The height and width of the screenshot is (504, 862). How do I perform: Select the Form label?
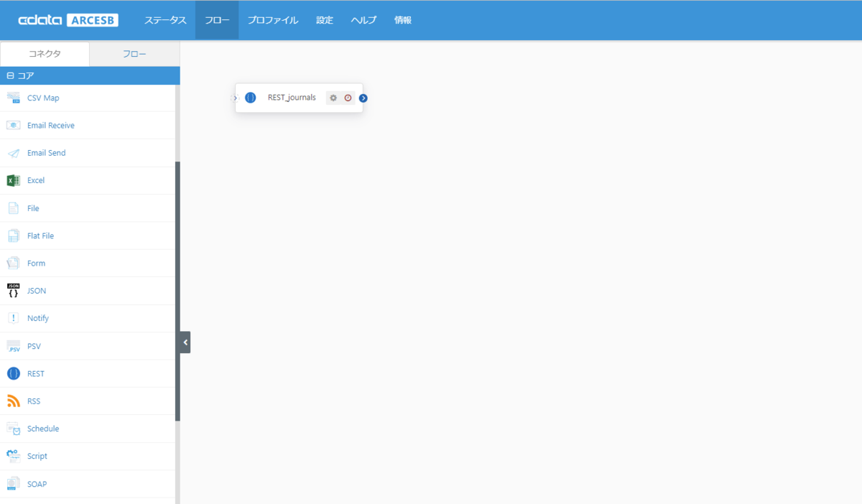(36, 263)
